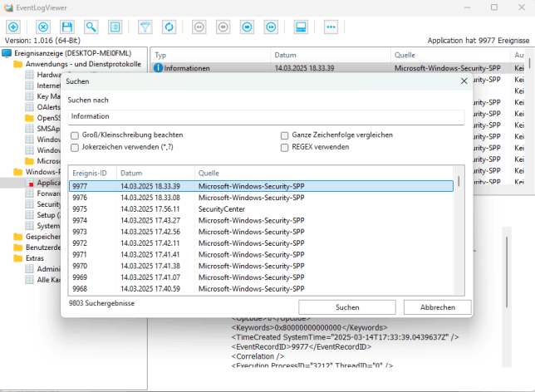Enable Groß/Kleinschreibung beachten checkbox
This screenshot has height=392, width=535.
(76, 135)
